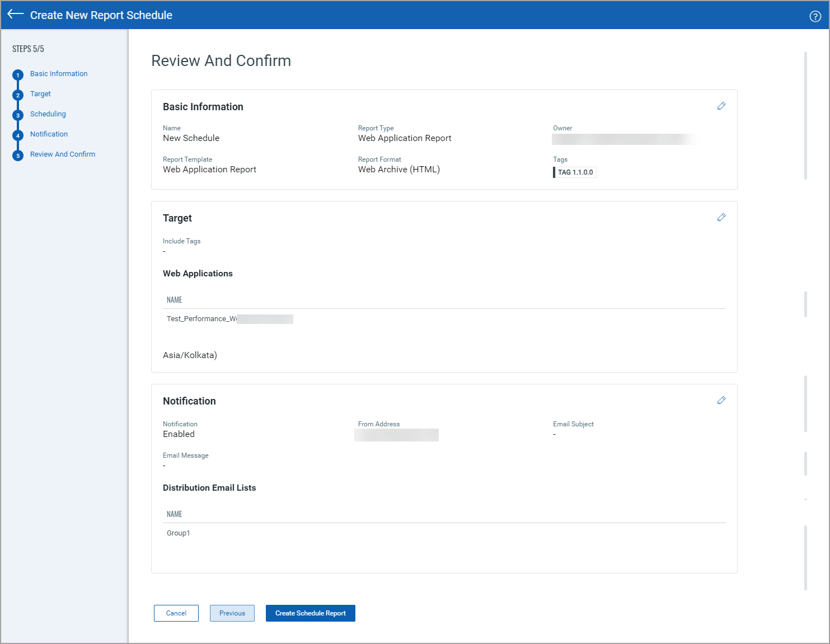
Task: Select step 1 circle in the wizard
Action: [x=18, y=75]
